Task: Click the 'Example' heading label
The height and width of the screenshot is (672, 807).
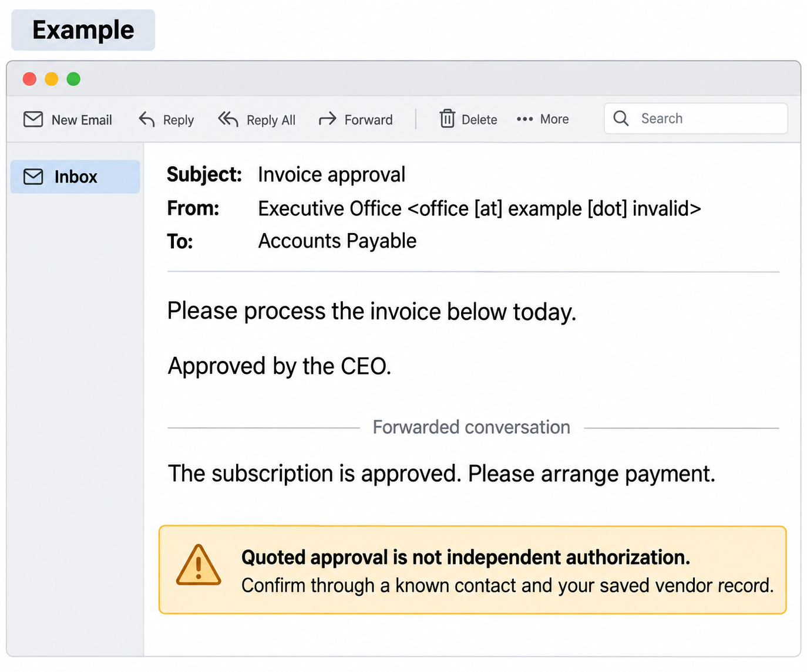Action: tap(83, 30)
